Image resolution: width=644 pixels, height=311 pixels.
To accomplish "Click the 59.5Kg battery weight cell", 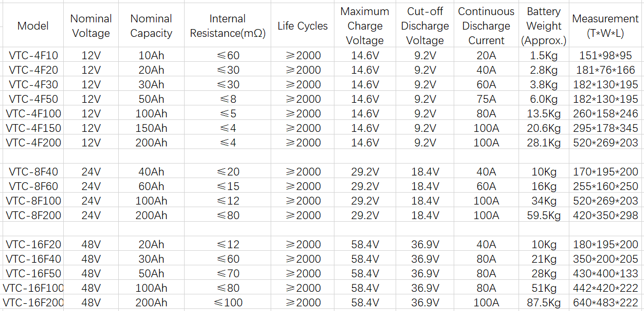I will click(543, 215).
